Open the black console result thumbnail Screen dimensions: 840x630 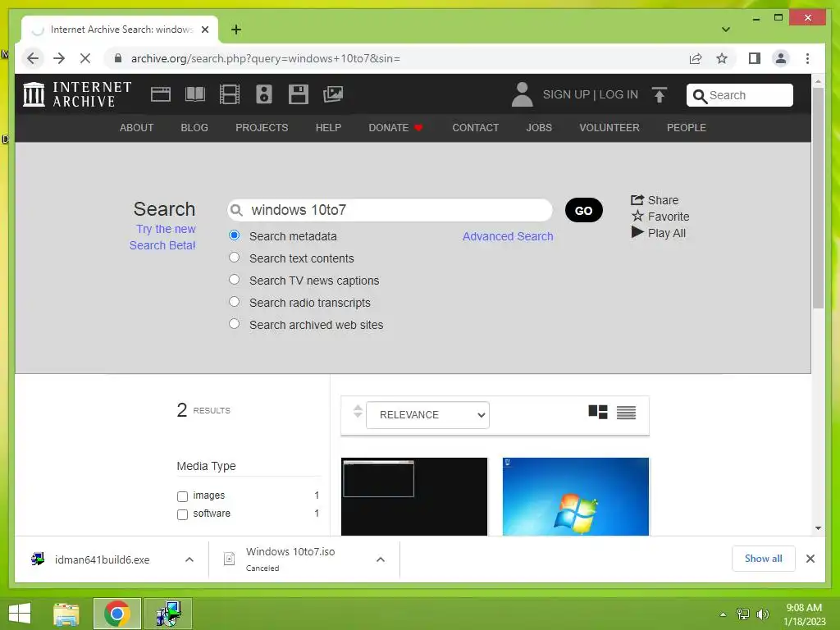(414, 496)
